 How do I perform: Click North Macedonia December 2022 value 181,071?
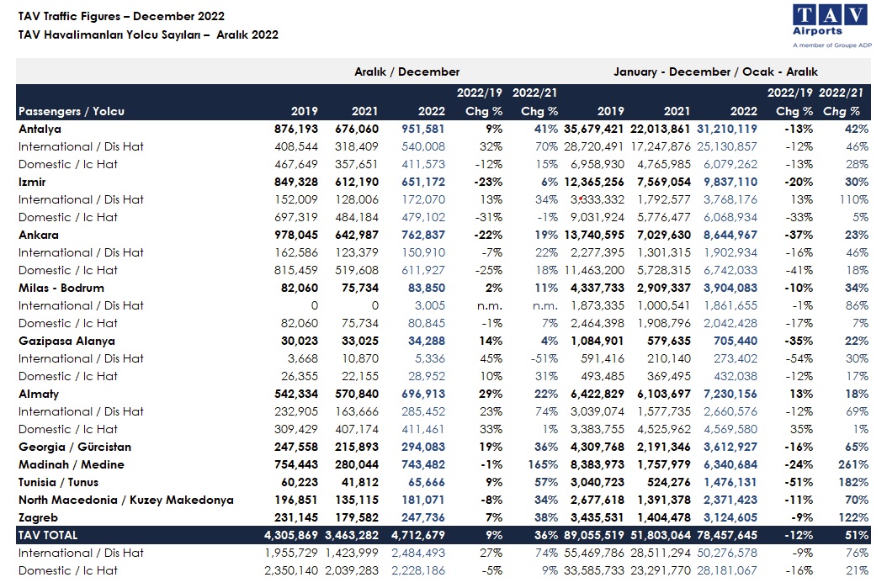click(423, 500)
